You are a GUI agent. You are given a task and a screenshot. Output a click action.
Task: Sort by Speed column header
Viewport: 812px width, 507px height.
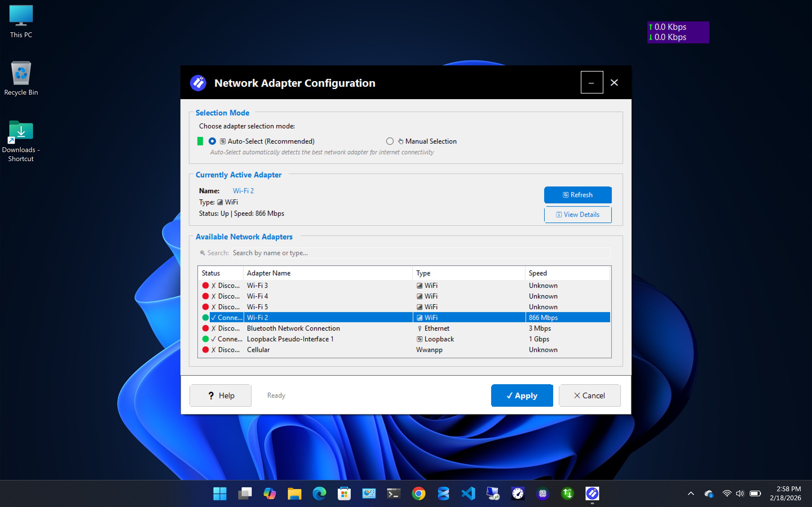tap(567, 273)
